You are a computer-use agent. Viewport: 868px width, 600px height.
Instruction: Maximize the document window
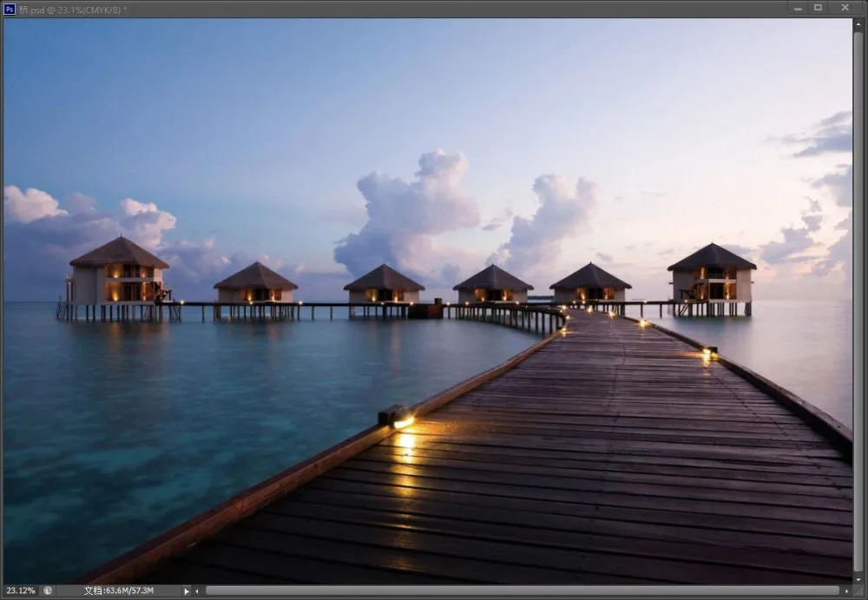click(819, 8)
